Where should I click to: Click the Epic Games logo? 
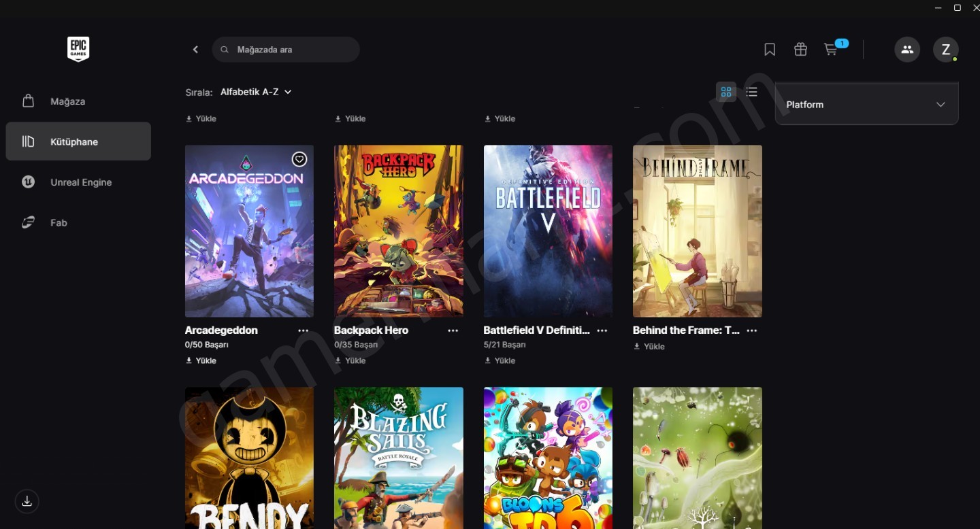[x=78, y=49]
